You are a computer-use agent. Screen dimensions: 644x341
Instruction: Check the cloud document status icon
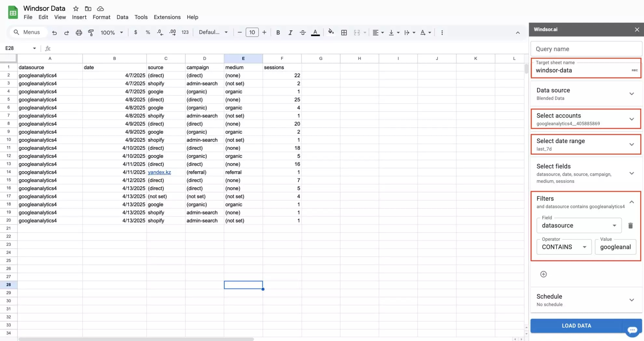click(101, 8)
